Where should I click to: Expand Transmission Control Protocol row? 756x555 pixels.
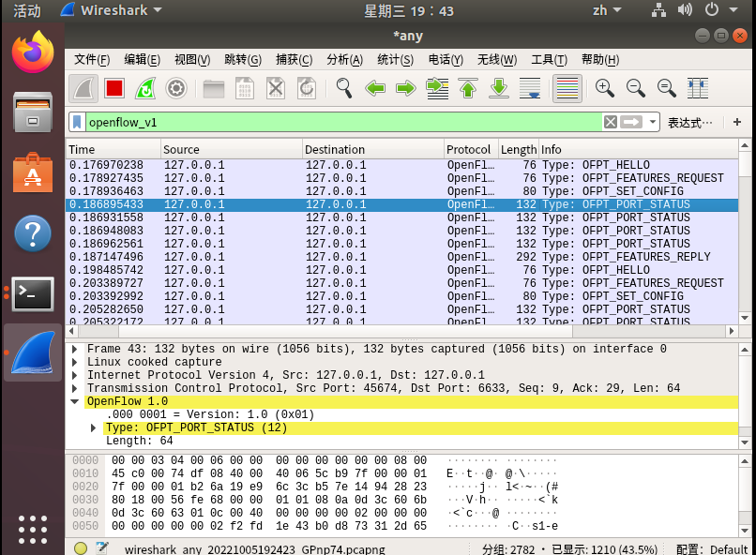(75, 388)
